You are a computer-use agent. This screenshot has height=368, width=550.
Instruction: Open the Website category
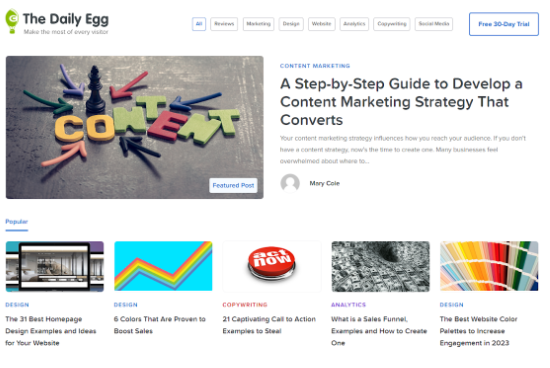click(321, 24)
